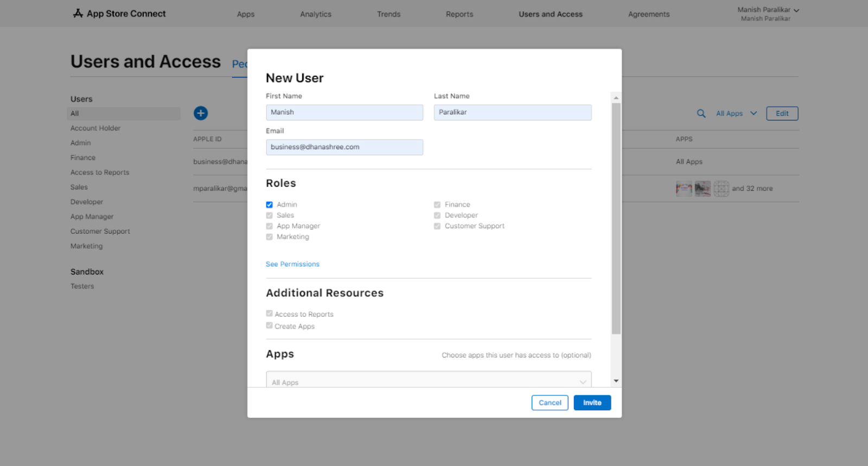The image size is (868, 466).
Task: Go to the Analytics tab
Action: pos(316,14)
